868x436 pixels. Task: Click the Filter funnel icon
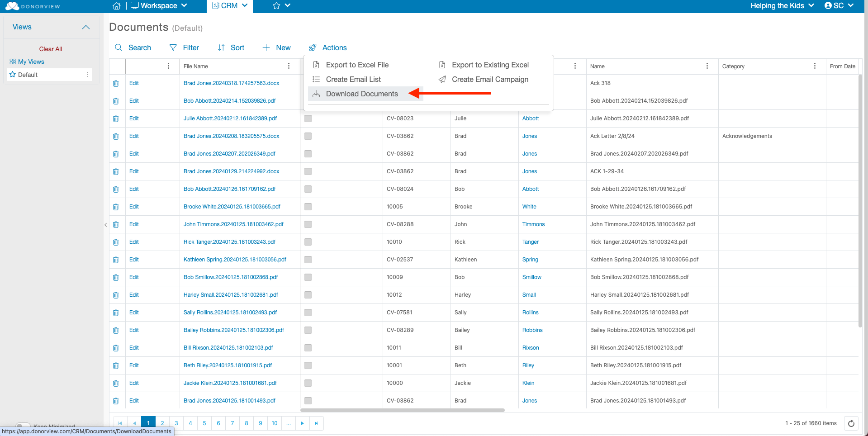pos(173,47)
